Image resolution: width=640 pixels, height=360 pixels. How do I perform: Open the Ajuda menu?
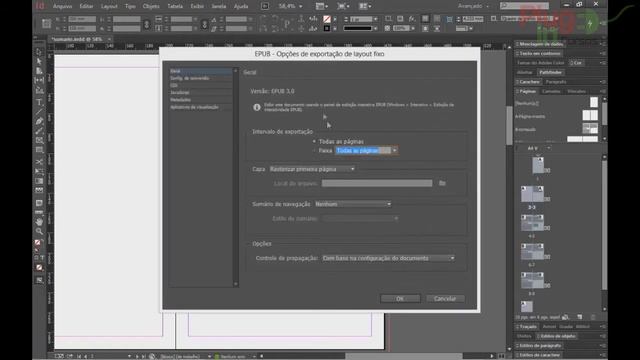point(241,7)
